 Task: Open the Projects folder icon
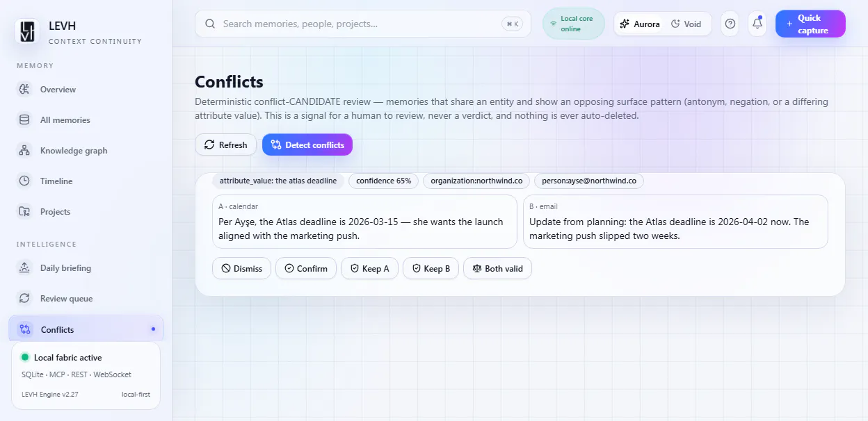click(x=24, y=211)
